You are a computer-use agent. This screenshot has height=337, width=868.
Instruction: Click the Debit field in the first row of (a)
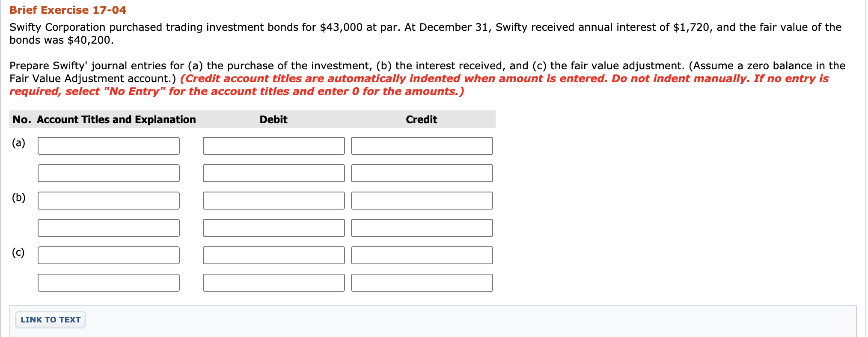274,145
